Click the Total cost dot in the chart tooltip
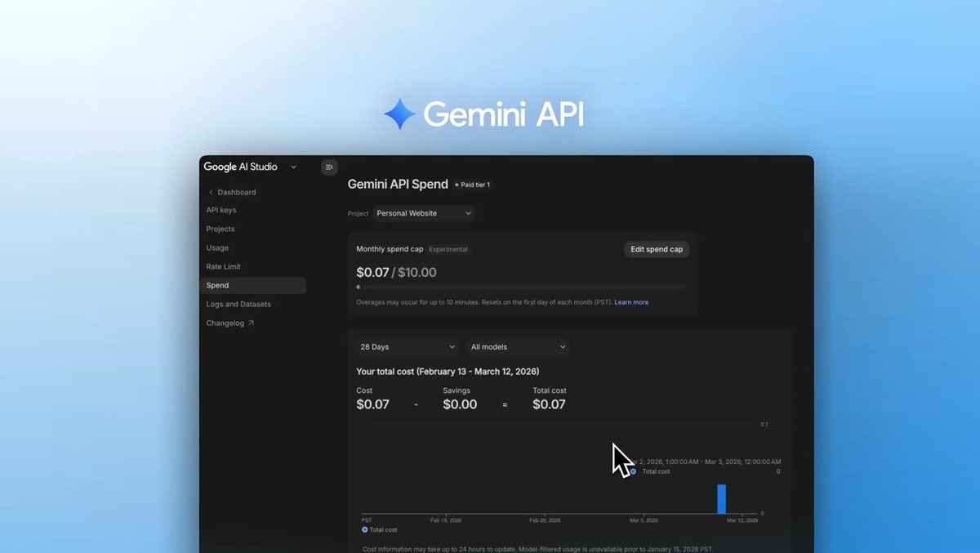Viewport: 980px width, 553px height. pos(633,471)
